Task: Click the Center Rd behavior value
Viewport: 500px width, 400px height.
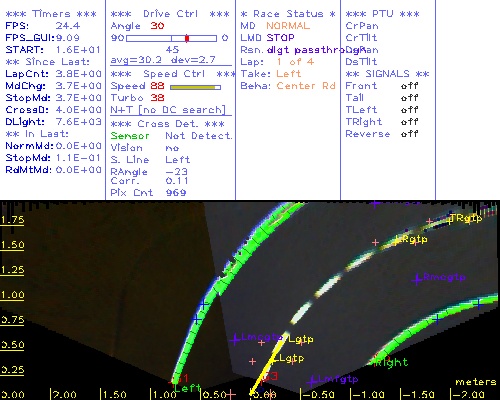Action: pyautogui.click(x=306, y=86)
